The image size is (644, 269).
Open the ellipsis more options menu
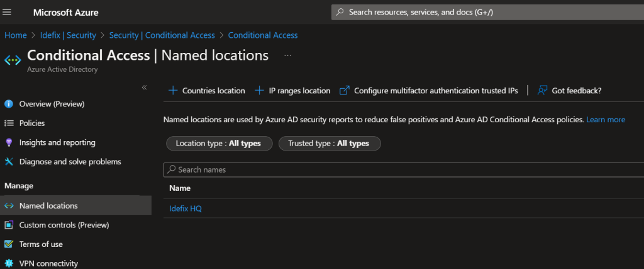tap(287, 55)
